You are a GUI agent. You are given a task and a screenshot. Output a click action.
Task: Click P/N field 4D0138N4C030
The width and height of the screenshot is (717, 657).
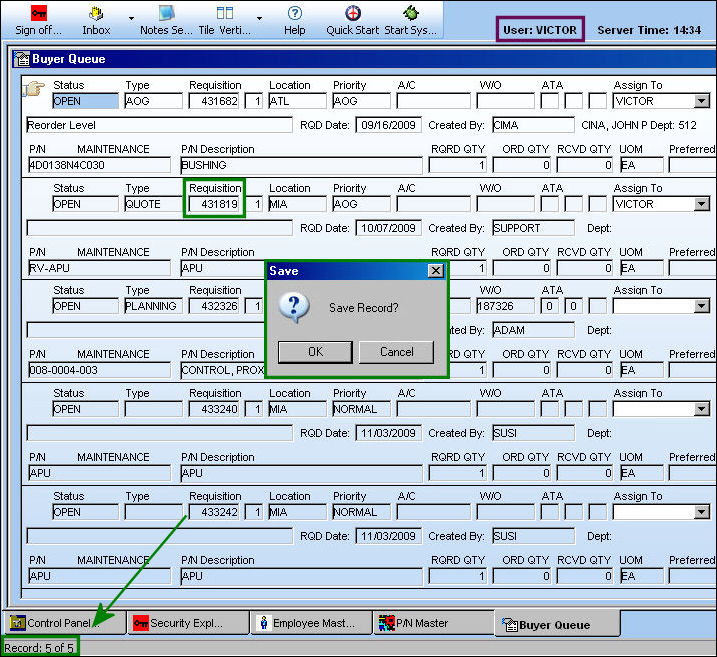[x=99, y=165]
